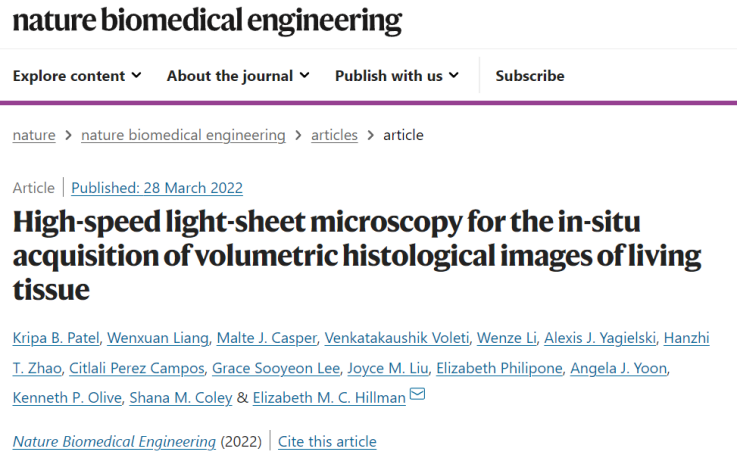Click author Kenneth P. Olive
The width and height of the screenshot is (737, 459).
coord(67,398)
